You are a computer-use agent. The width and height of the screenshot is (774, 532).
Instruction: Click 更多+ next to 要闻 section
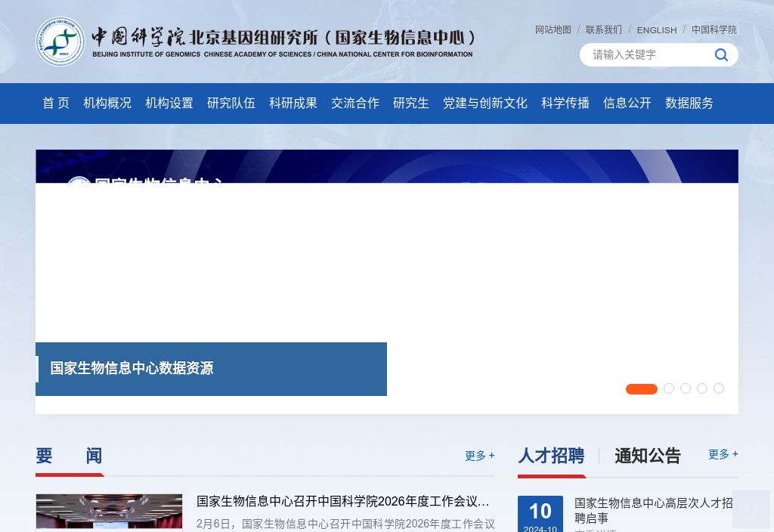coord(479,456)
